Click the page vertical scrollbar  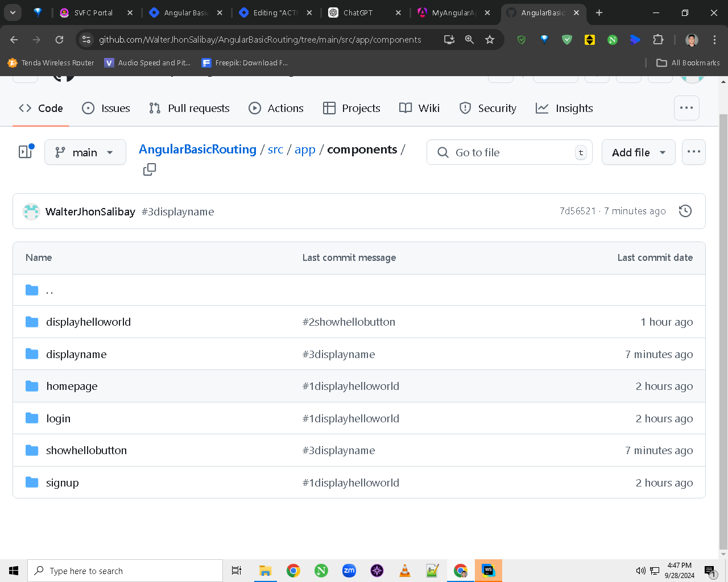[723, 318]
